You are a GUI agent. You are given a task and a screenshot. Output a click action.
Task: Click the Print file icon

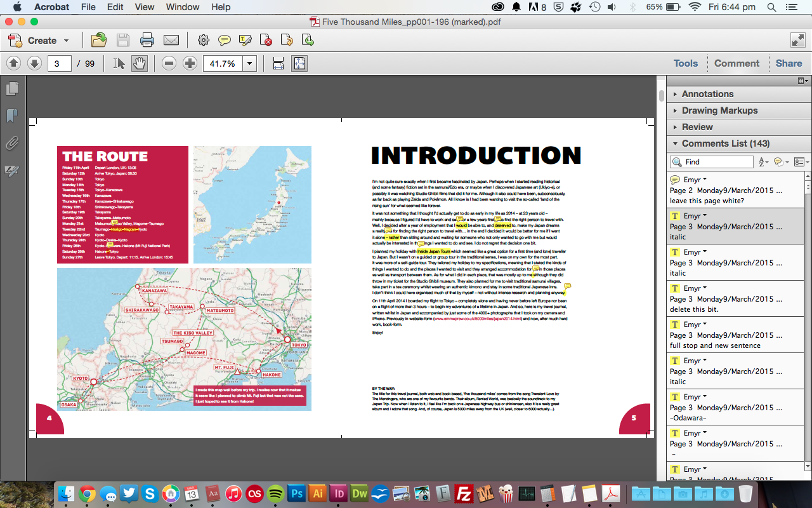tap(147, 41)
